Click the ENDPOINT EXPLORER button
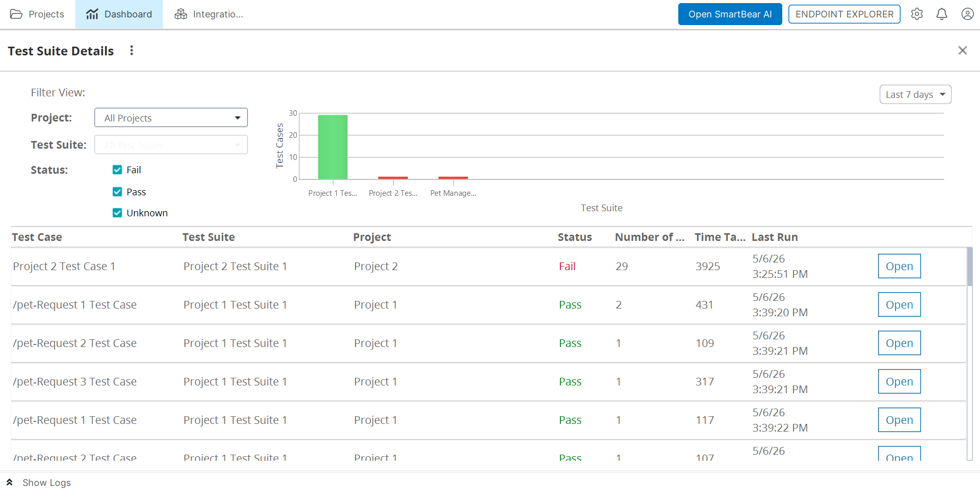The width and height of the screenshot is (980, 489). tap(844, 14)
